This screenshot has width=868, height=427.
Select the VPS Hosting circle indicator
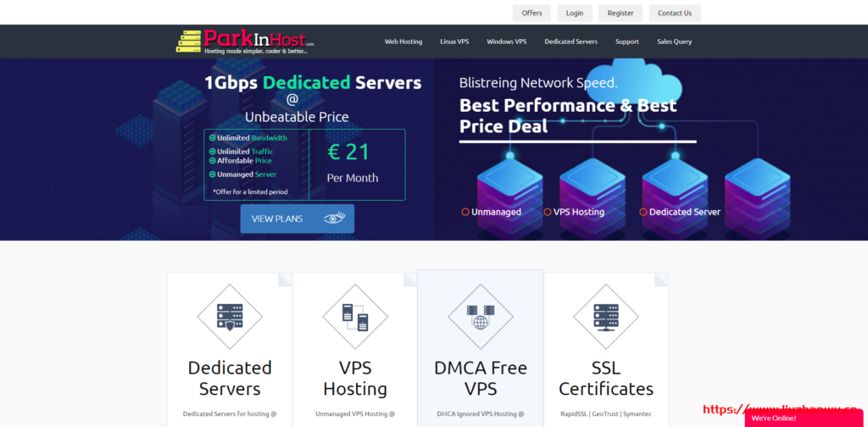pos(548,212)
